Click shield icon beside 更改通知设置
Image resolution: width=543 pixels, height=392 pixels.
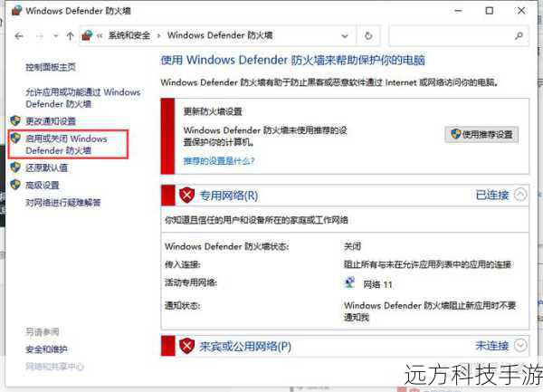click(15, 120)
